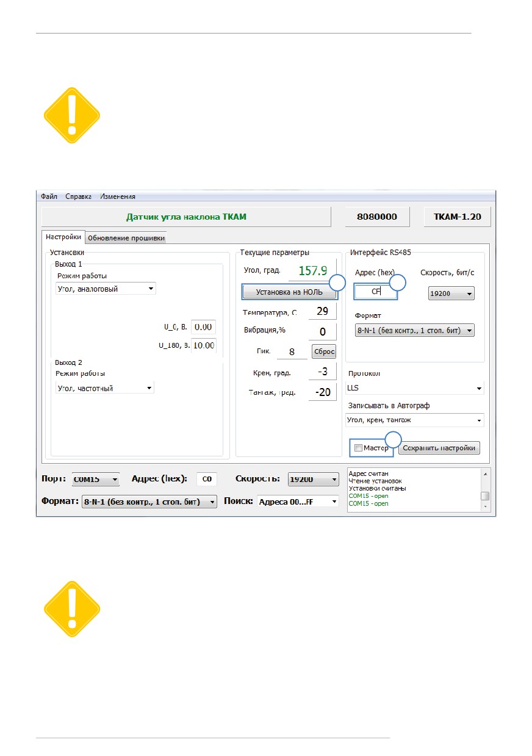This screenshot has height=756, width=532.
Task: Click the Пик value field 8
Action: [292, 352]
